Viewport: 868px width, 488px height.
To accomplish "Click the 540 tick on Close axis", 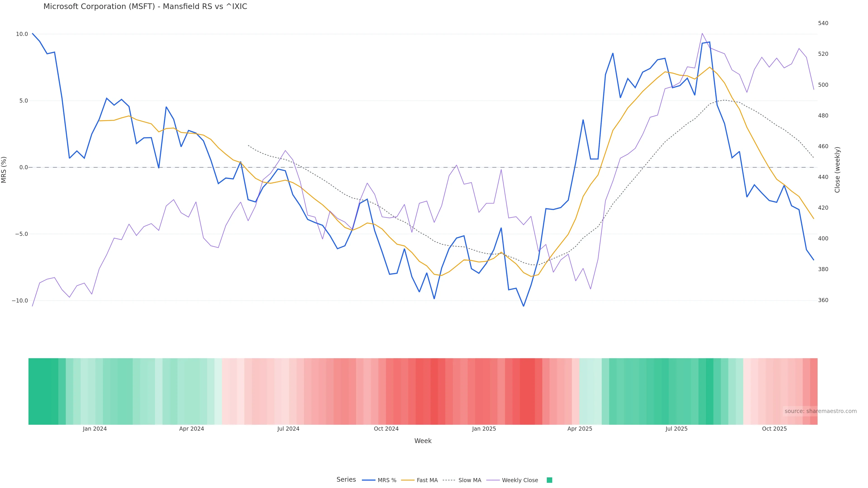I will pyautogui.click(x=823, y=23).
